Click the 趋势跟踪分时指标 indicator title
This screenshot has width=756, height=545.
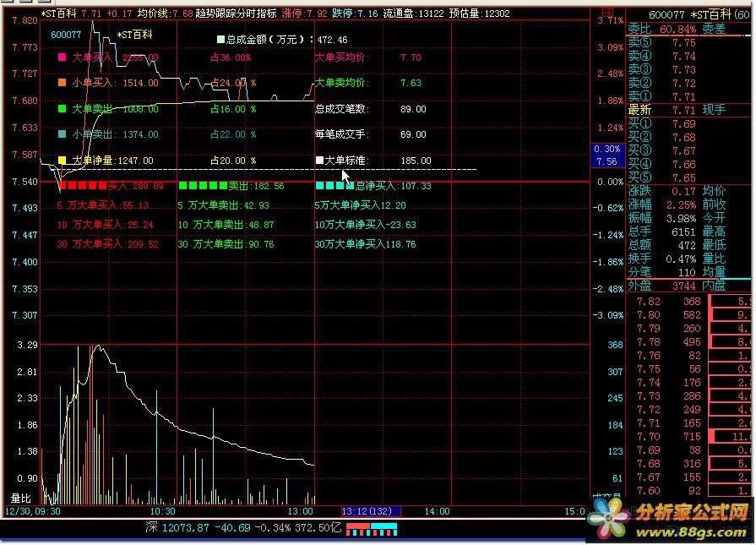tap(236, 14)
